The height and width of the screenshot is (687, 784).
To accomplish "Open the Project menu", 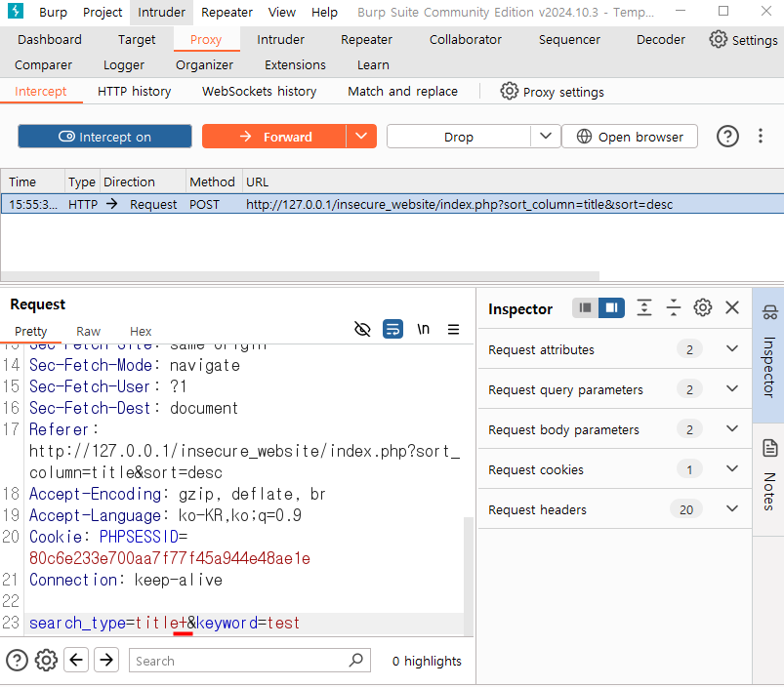I will (103, 13).
